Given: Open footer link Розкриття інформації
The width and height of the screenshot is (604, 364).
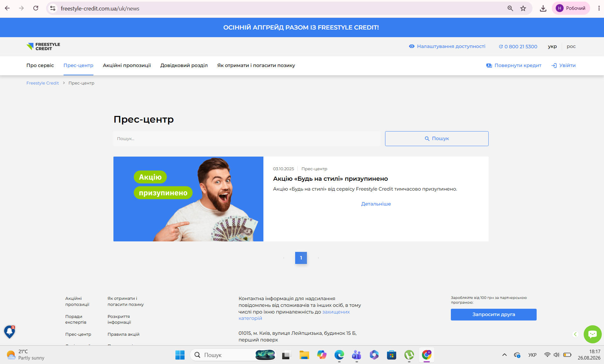Looking at the screenshot, I should 119,320.
